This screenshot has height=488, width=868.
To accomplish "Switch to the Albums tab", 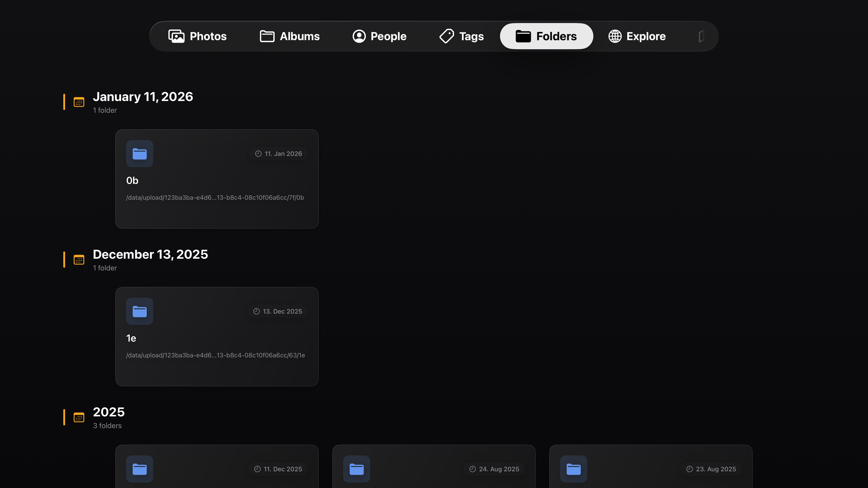I will tap(290, 36).
